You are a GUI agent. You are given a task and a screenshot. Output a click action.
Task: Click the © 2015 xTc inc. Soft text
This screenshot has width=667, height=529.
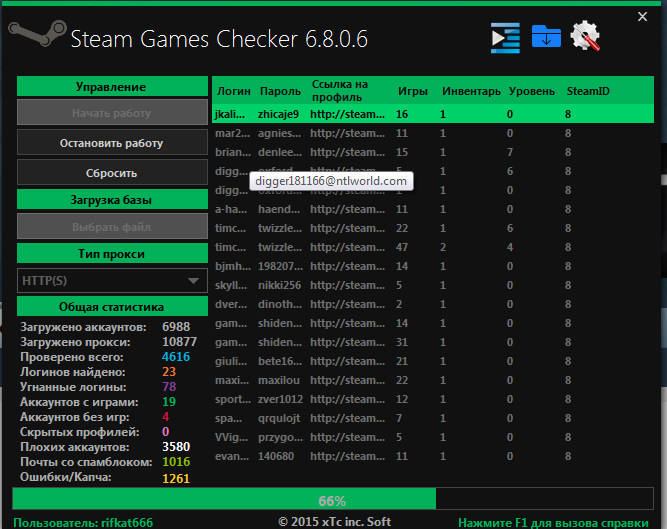point(334,521)
